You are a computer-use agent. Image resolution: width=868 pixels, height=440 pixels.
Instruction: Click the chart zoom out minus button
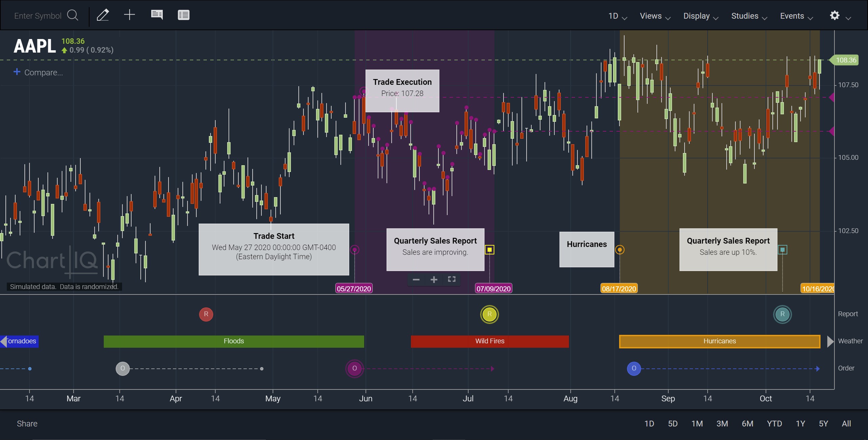point(416,280)
